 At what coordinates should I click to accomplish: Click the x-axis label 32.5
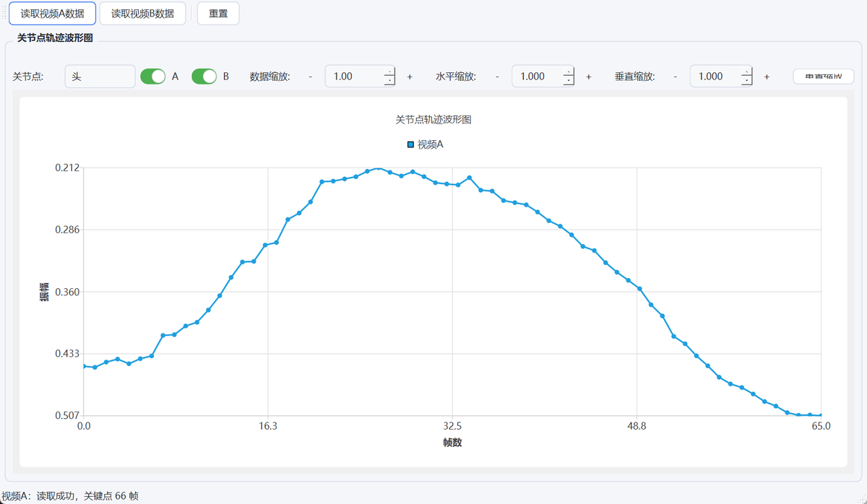(452, 426)
